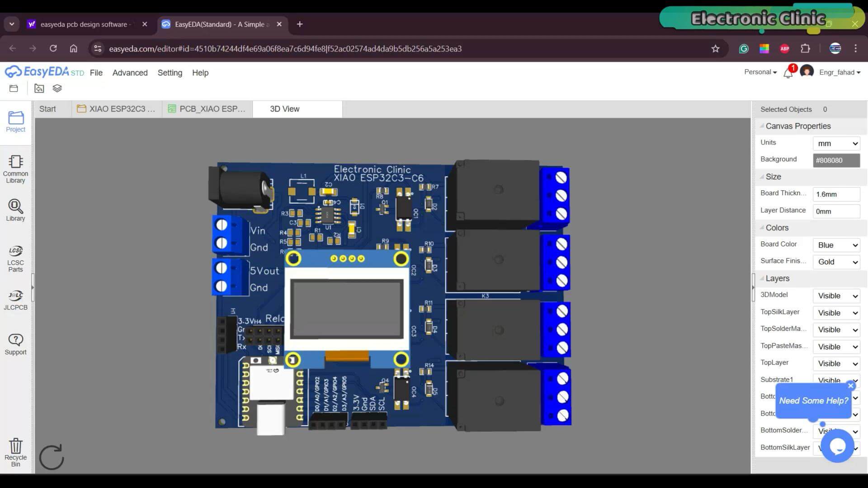Click the open folder toolbar icon
This screenshot has height=488, width=868.
14,89
